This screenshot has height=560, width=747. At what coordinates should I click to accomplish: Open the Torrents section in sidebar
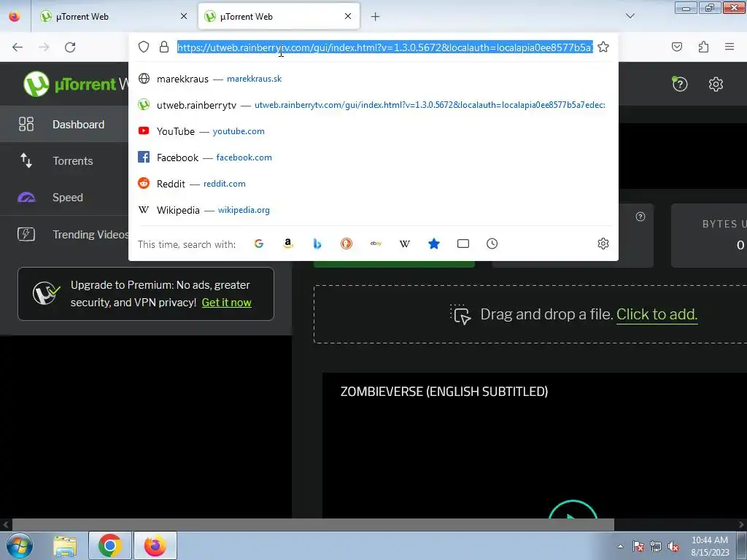click(64, 161)
